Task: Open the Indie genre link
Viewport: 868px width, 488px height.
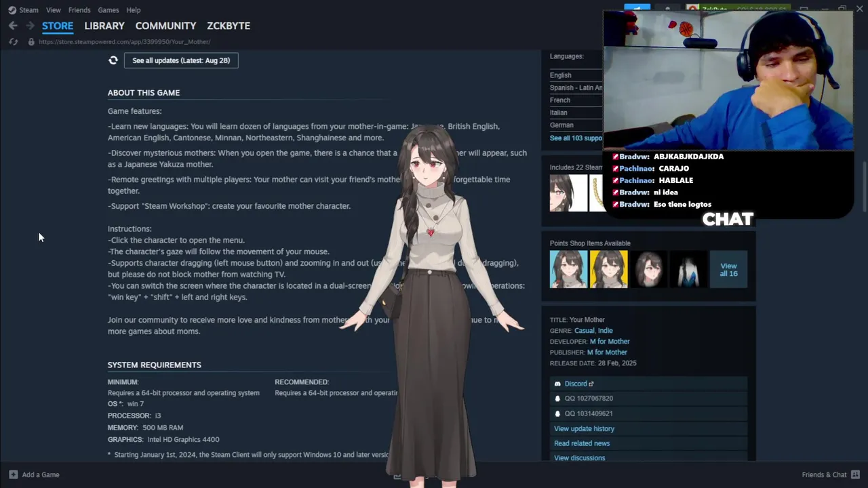Action: tap(606, 331)
